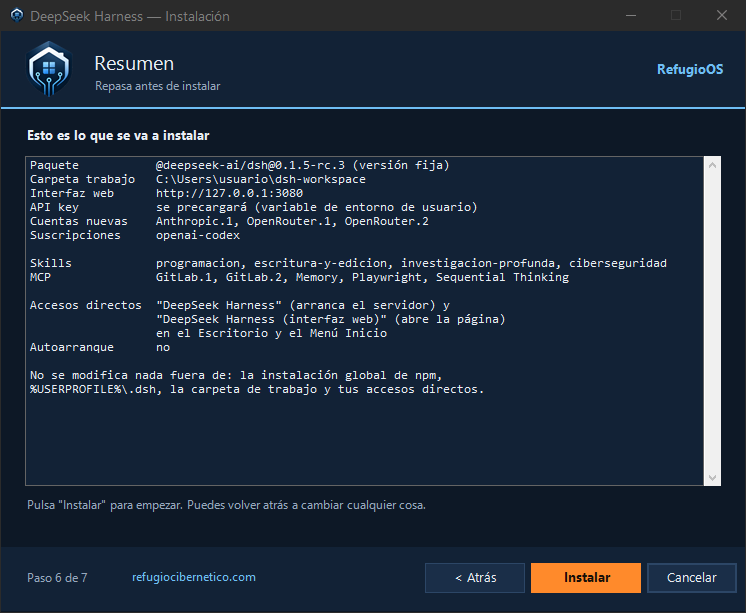Click the Accesos directos first line

240,305
